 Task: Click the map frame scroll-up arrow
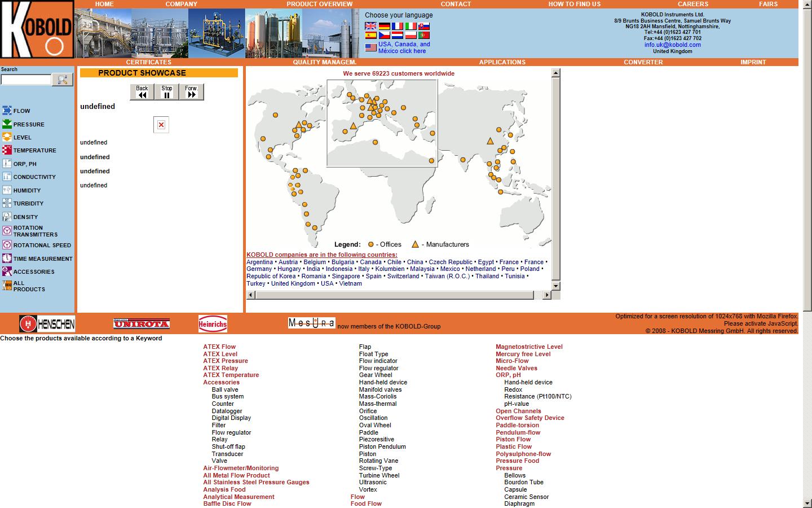pos(556,73)
